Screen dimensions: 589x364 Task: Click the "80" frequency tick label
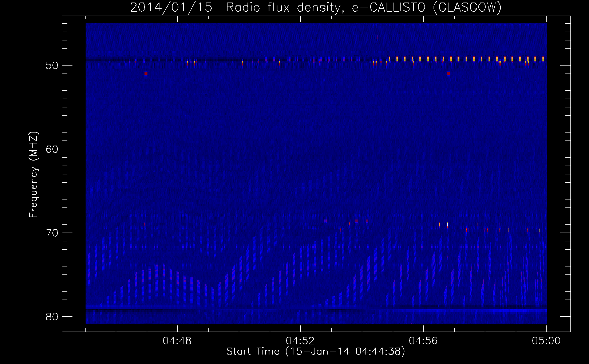click(52, 317)
